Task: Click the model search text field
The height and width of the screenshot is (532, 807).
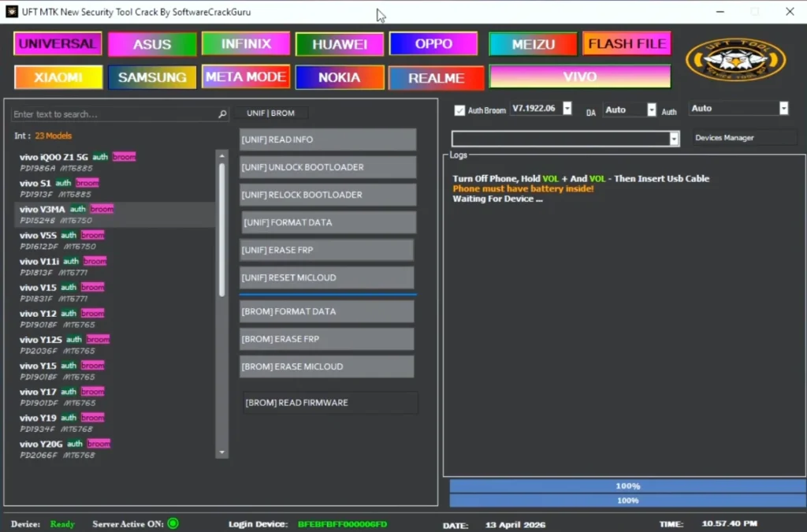Action: [x=114, y=114]
